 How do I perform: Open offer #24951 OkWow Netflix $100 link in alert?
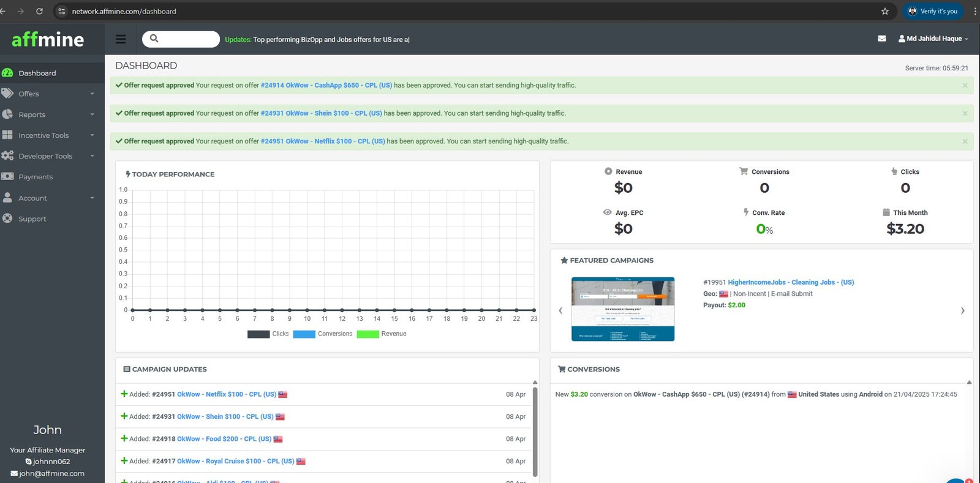point(323,141)
